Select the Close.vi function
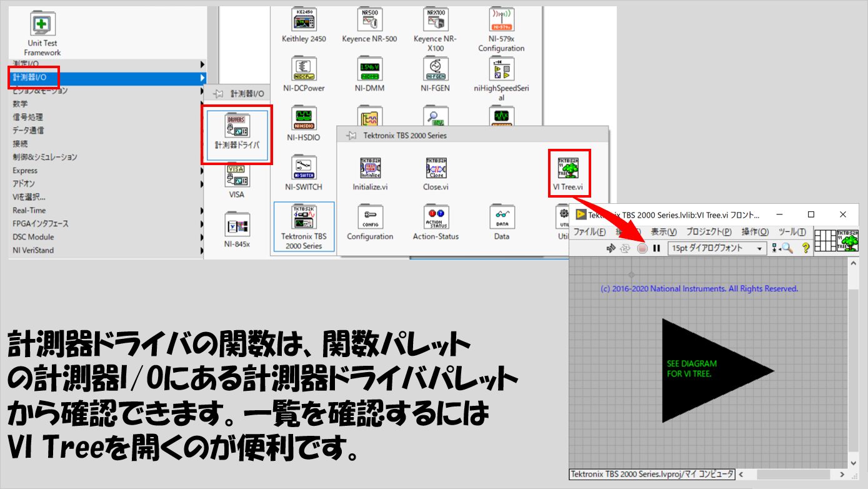This screenshot has width=868, height=489. click(436, 174)
